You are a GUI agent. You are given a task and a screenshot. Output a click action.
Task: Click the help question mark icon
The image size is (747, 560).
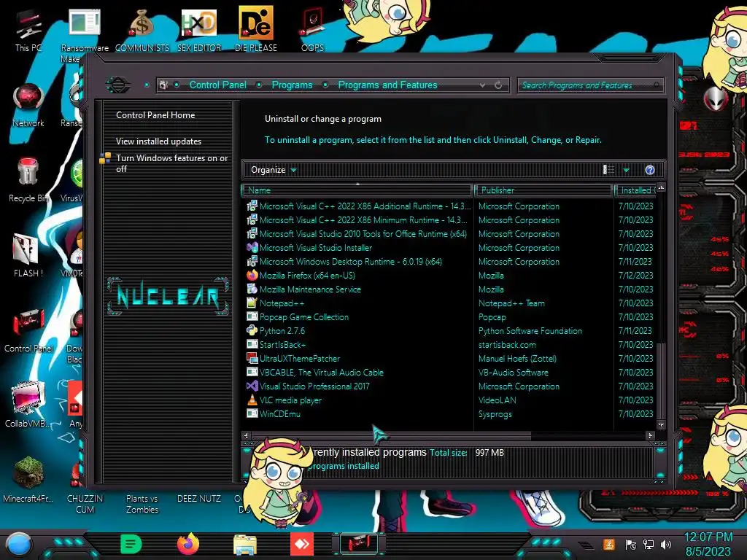coord(650,170)
